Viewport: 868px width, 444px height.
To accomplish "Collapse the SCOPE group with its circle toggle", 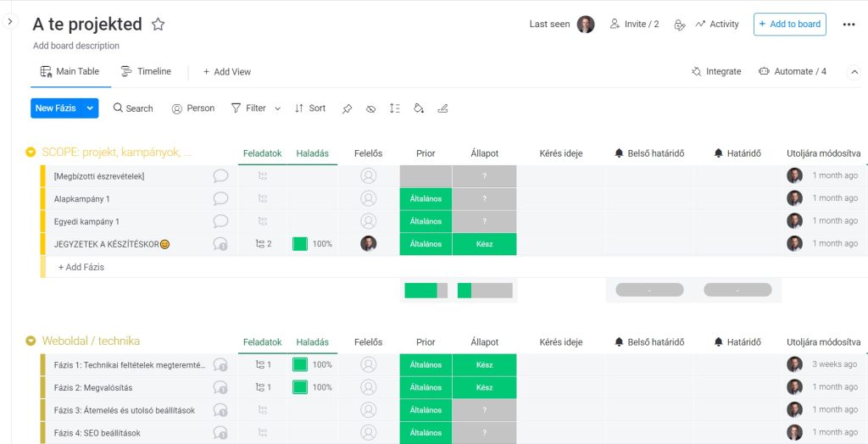I will (31, 153).
